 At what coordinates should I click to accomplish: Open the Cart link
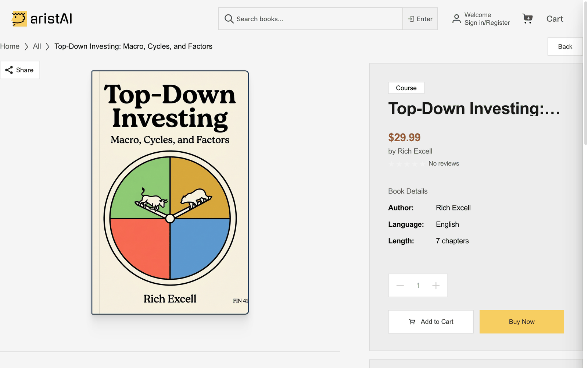click(555, 19)
